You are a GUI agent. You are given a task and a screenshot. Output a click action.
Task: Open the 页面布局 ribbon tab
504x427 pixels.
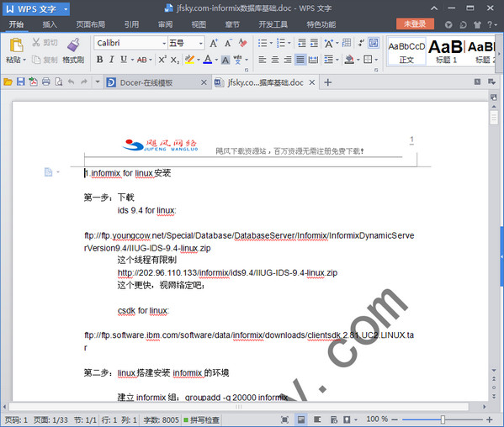pos(91,24)
